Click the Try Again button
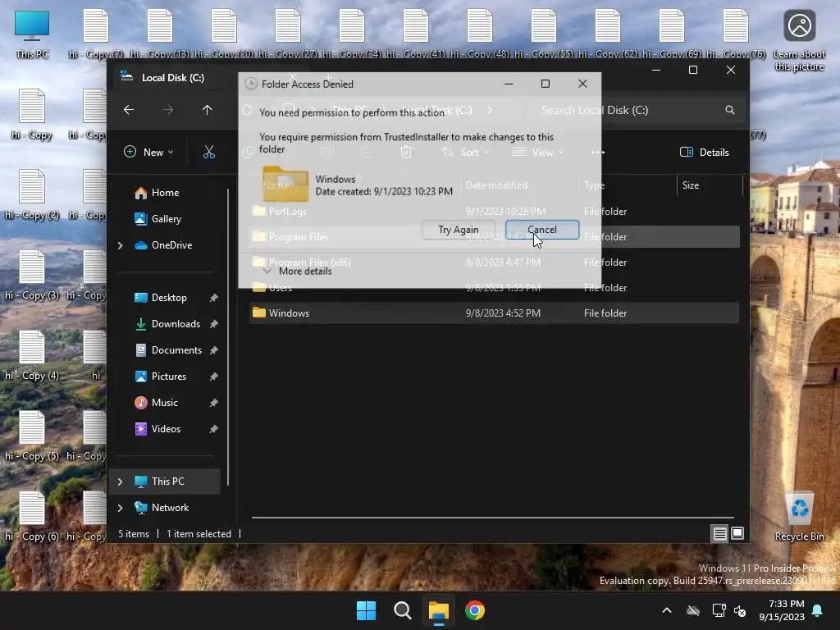Image resolution: width=840 pixels, height=630 pixels. tap(458, 230)
